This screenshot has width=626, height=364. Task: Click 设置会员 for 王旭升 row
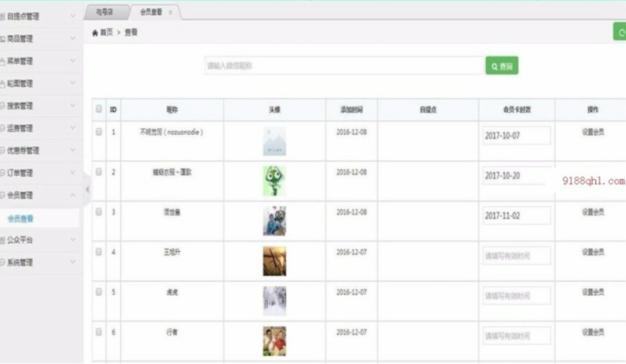click(593, 252)
